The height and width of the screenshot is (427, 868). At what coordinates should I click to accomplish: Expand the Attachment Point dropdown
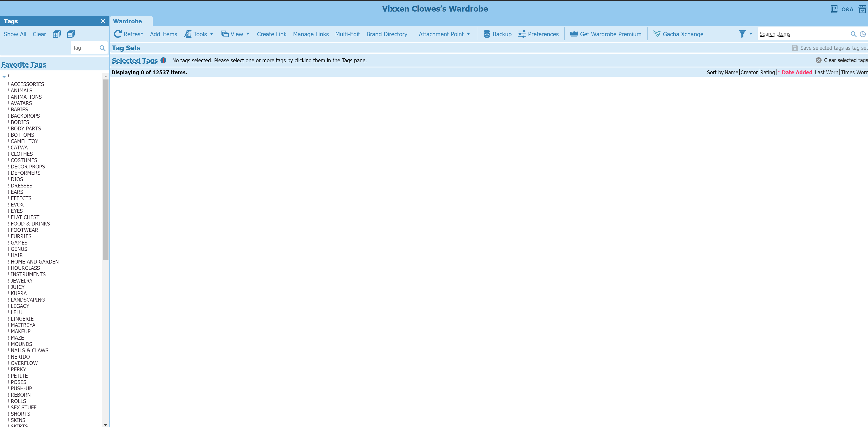click(444, 34)
